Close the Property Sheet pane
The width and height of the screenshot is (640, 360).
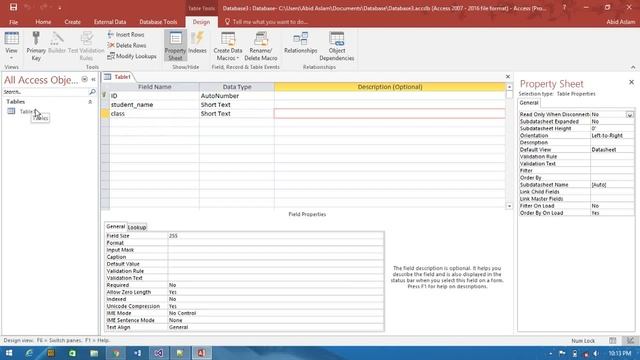tap(631, 82)
